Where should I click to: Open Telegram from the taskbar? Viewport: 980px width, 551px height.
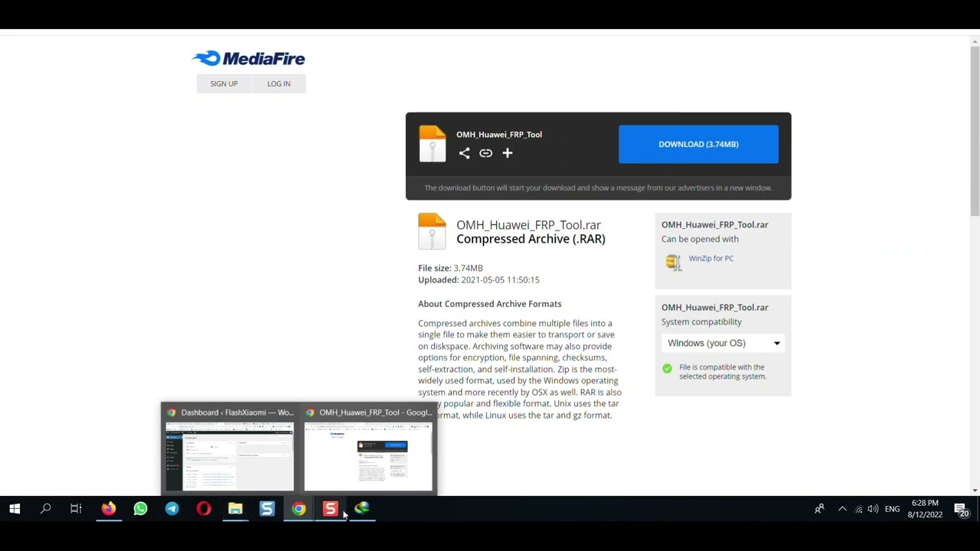pyautogui.click(x=171, y=509)
